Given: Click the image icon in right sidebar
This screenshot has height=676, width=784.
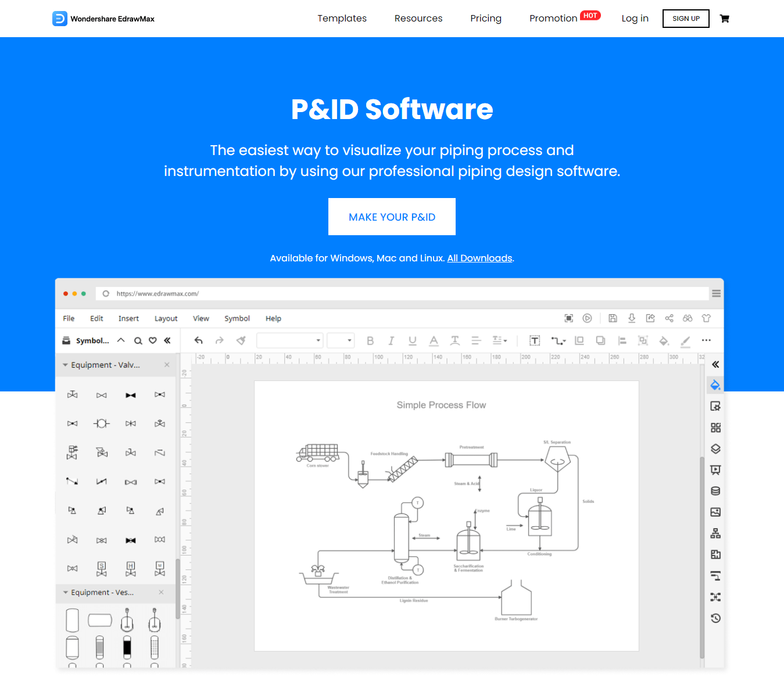Looking at the screenshot, I should (715, 512).
